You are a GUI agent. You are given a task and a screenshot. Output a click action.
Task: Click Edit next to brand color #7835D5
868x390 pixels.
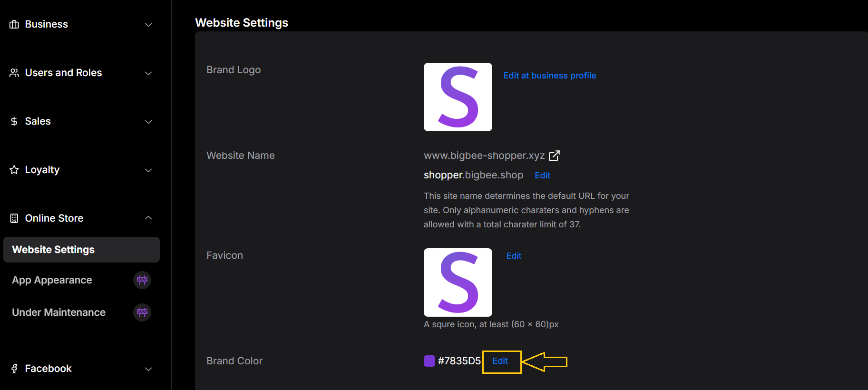[x=500, y=361]
